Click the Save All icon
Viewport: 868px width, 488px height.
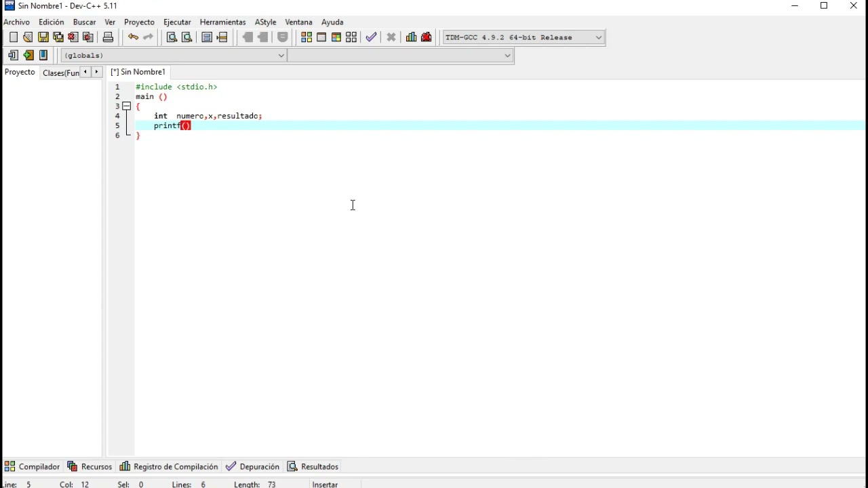(x=58, y=37)
